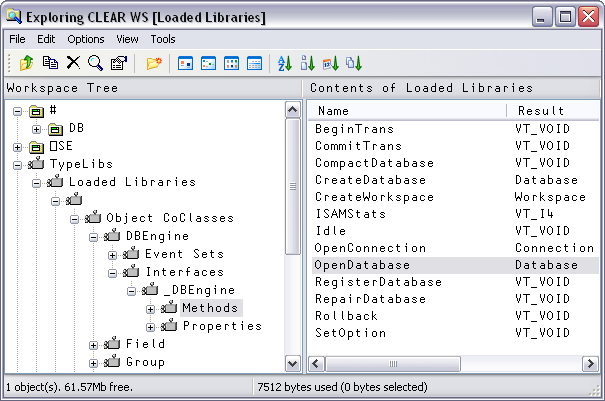The height and width of the screenshot is (401, 605).
Task: Click the sort by name A-Z icon
Action: tap(284, 63)
